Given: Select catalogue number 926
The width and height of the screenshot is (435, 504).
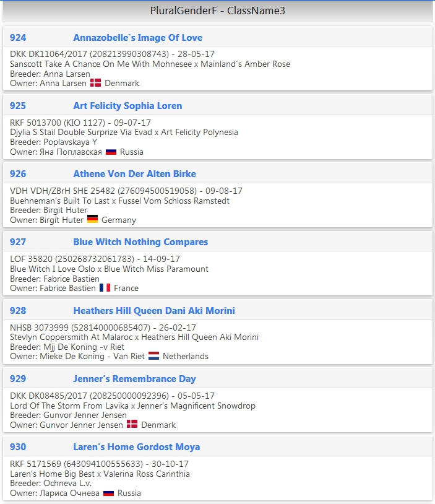Looking at the screenshot, I should click(18, 174).
